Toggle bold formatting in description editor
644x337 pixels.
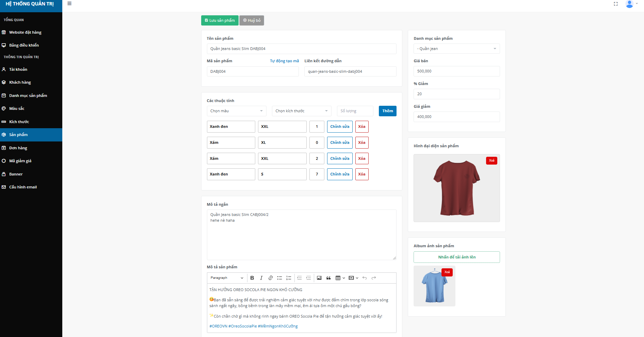pos(252,278)
